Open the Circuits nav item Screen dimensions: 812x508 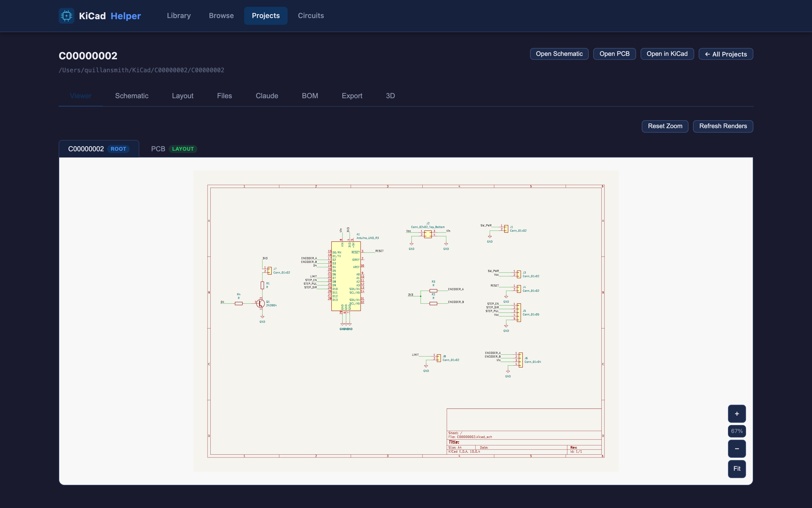[311, 16]
